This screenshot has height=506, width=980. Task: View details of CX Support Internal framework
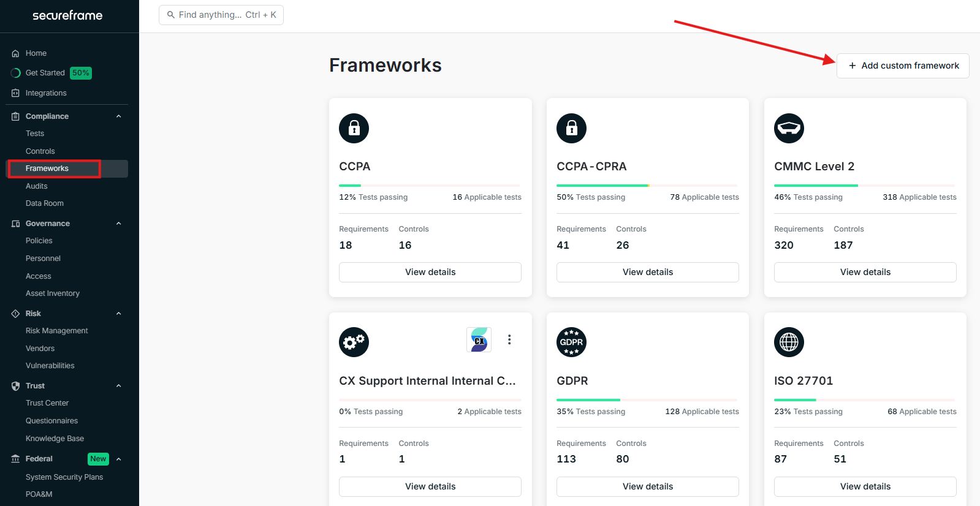point(430,486)
